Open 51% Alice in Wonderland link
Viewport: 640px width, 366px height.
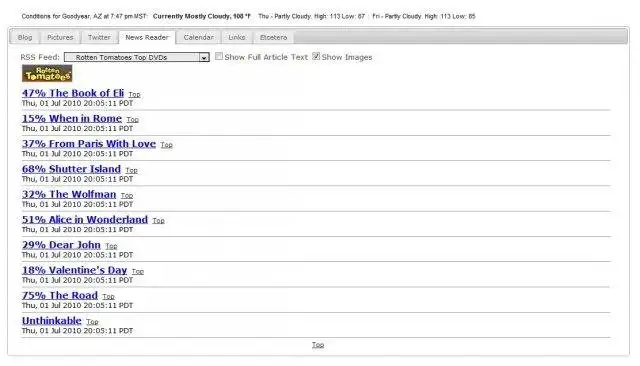click(85, 220)
